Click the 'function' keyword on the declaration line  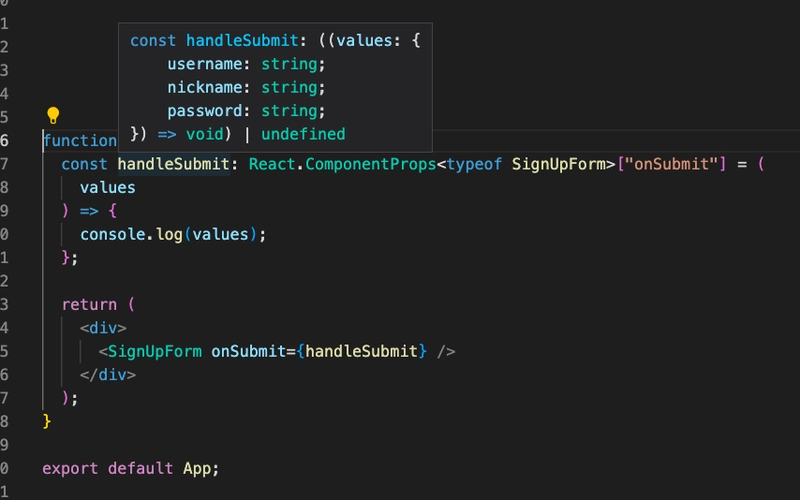[x=80, y=140]
